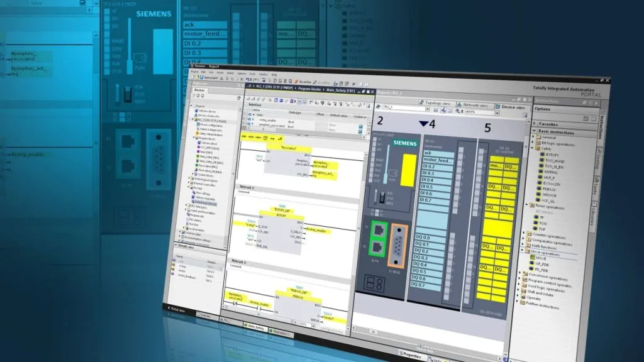Open the Libraries vertical side tab
Image resolution: width=644 pixels, height=362 pixels.
click(x=594, y=216)
